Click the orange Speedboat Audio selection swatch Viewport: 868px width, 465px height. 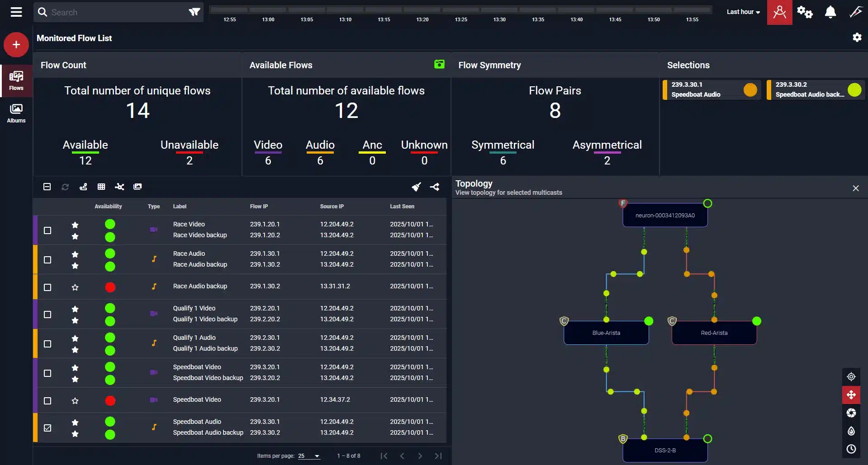750,90
